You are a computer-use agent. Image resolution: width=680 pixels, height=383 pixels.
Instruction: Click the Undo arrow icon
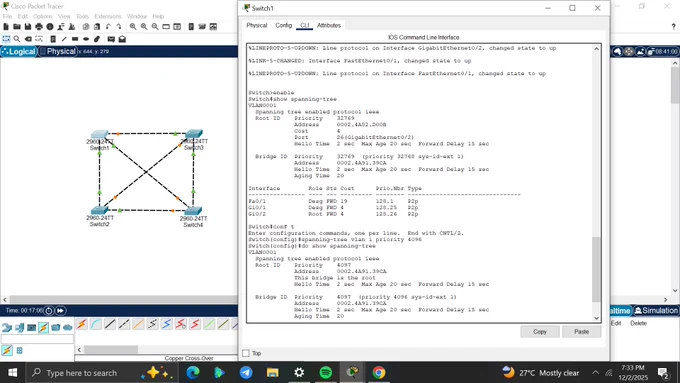[x=108, y=27]
